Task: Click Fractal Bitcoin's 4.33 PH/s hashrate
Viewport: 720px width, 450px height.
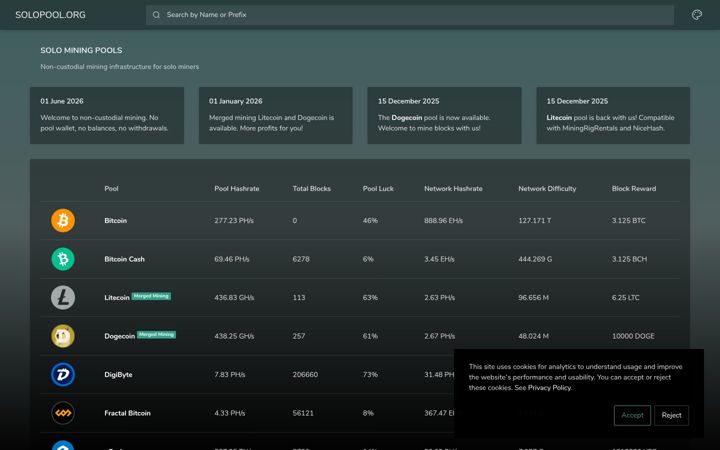Action: click(230, 413)
